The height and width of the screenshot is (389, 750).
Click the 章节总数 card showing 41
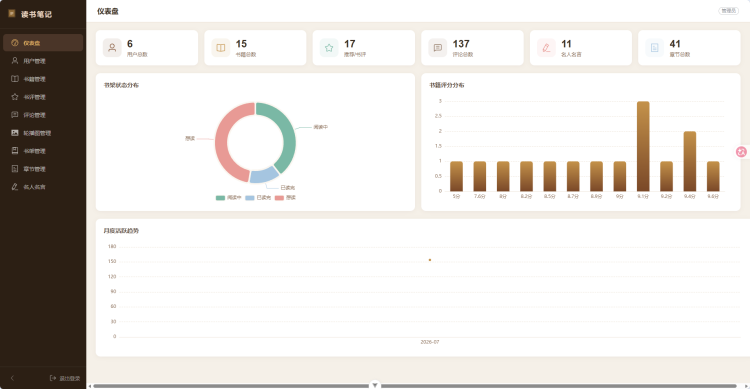tap(689, 47)
